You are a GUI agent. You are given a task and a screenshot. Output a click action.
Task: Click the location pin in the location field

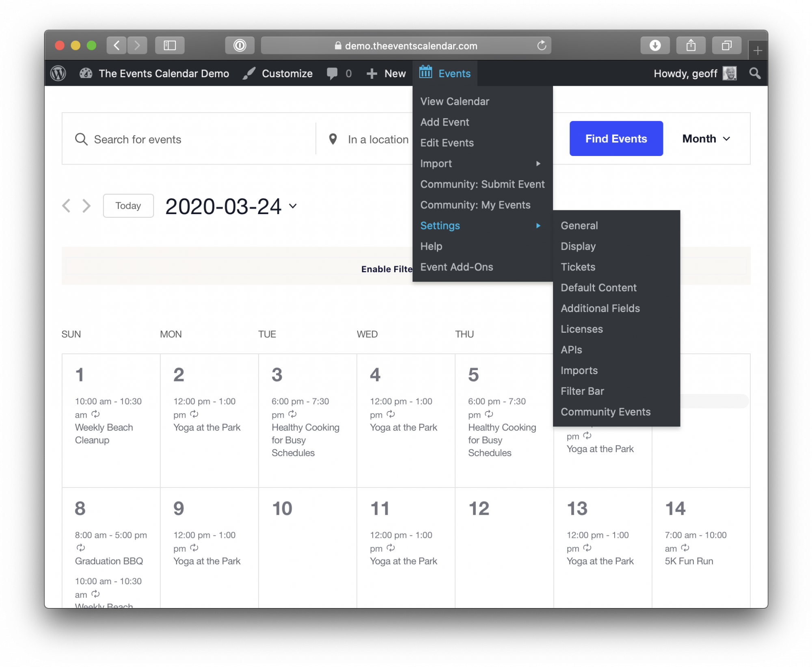(333, 139)
